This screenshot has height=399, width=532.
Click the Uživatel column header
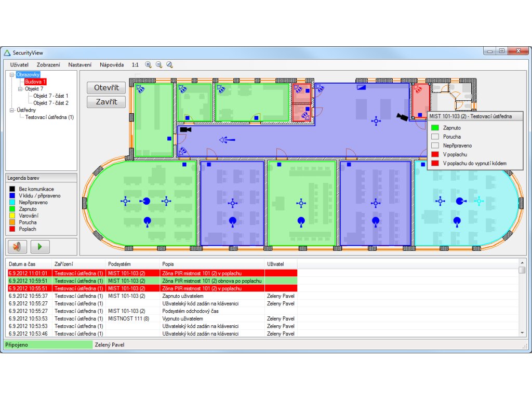(x=281, y=264)
